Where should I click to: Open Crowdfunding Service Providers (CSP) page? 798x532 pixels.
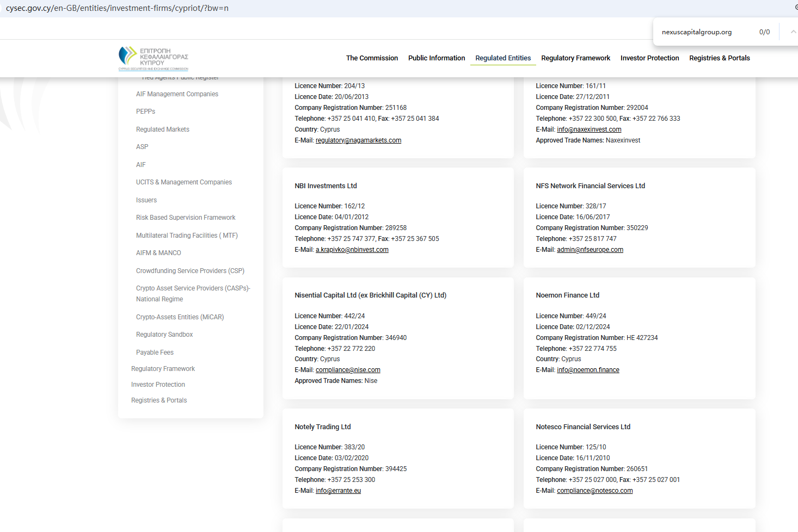[190, 271]
